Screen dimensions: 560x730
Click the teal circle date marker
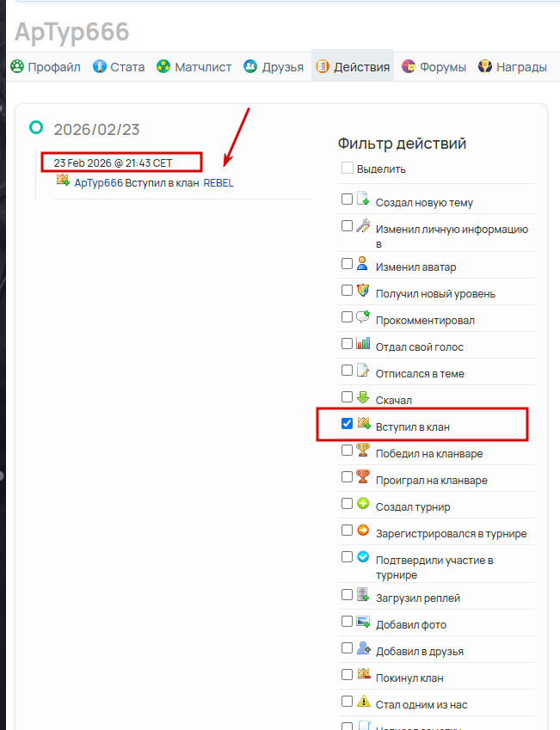(36, 127)
